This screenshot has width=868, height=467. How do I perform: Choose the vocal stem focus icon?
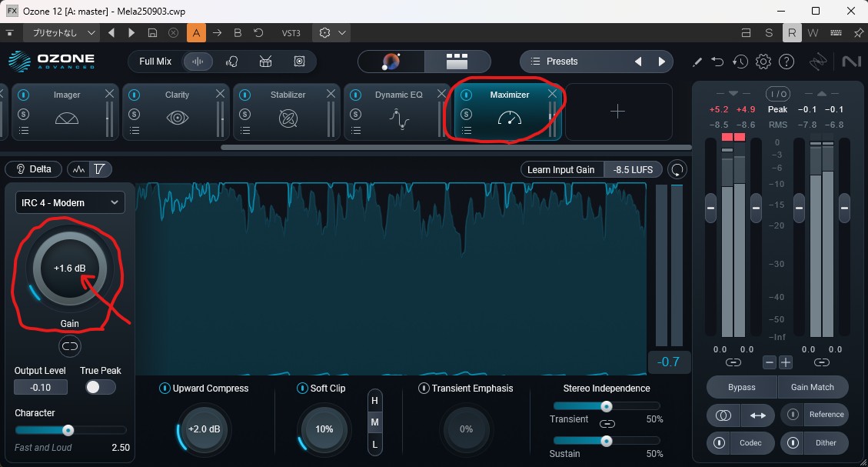pyautogui.click(x=232, y=62)
